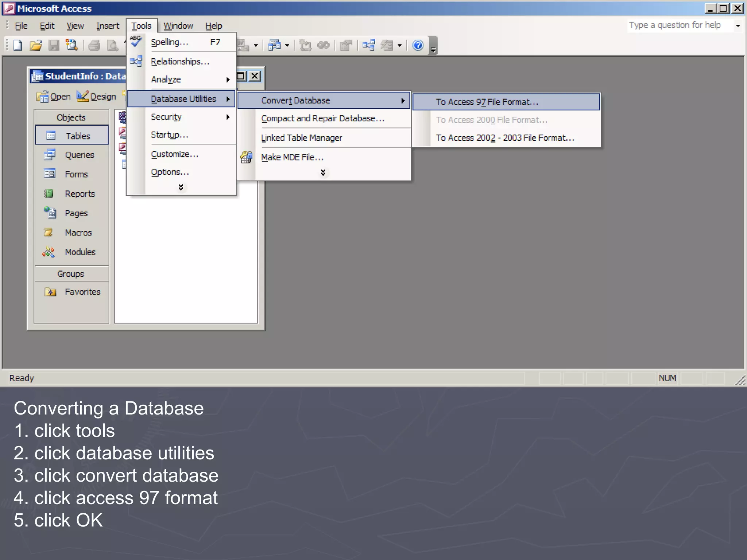
Task: Click the Open button in StudentInfo window
Action: point(54,97)
